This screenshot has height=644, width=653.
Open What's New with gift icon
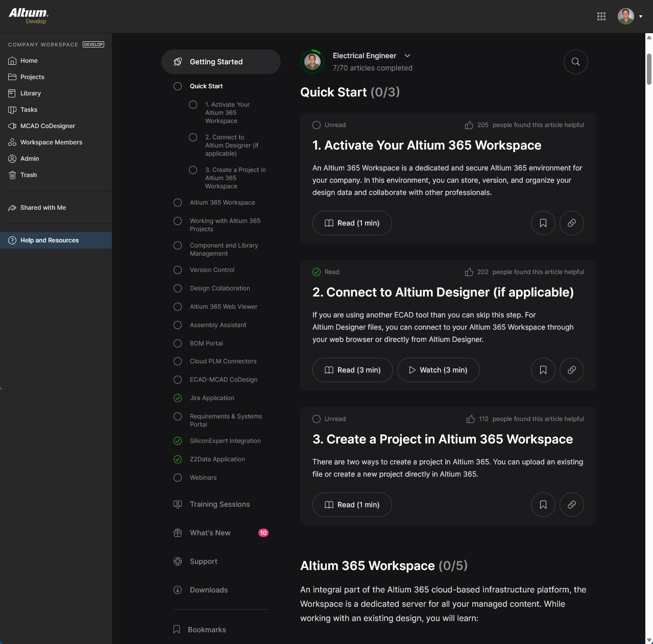pyautogui.click(x=210, y=533)
